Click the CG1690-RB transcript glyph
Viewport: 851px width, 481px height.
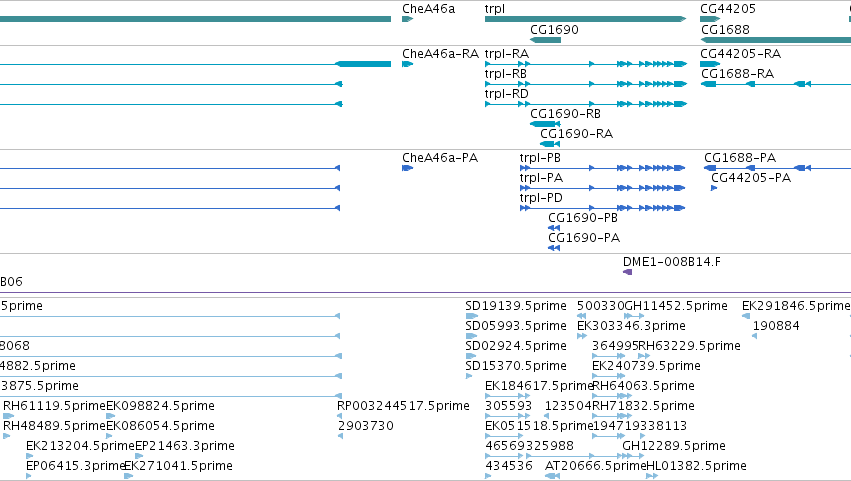point(545,124)
